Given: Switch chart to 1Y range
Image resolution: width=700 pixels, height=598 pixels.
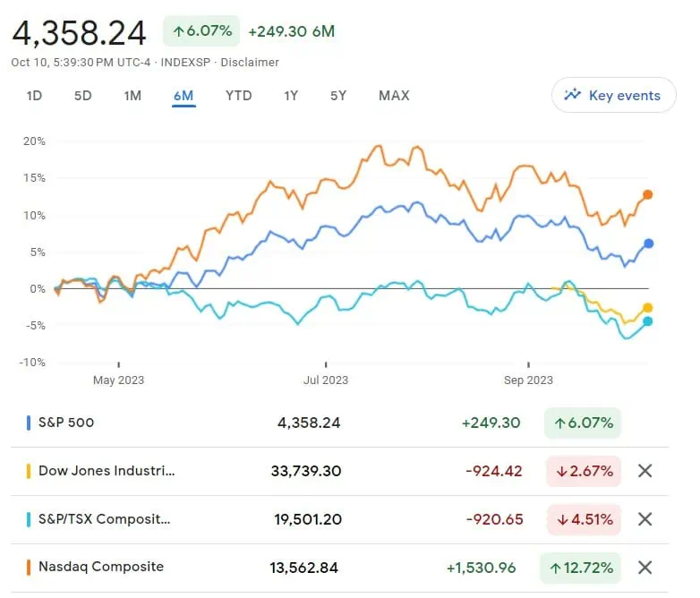Looking at the screenshot, I should click(x=291, y=96).
